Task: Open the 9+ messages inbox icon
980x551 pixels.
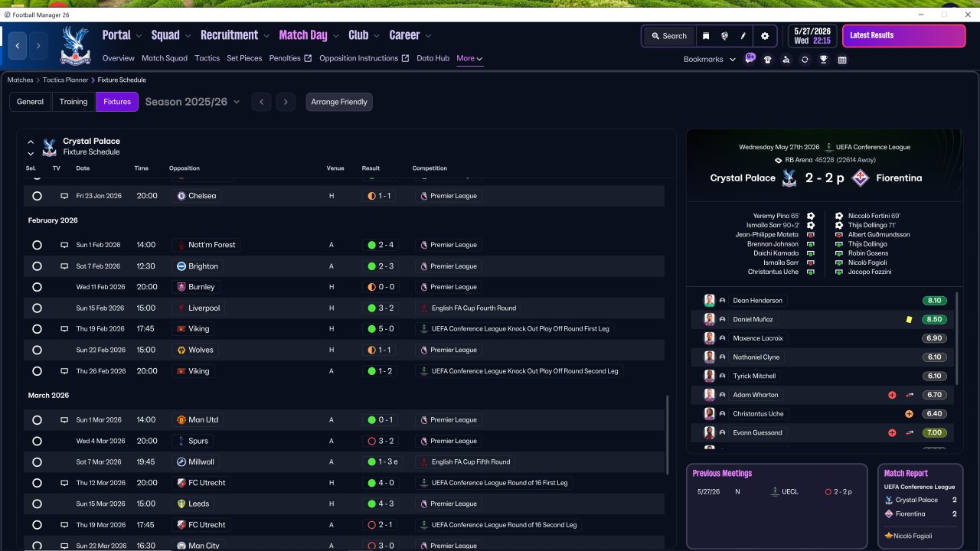Action: pyautogui.click(x=750, y=59)
